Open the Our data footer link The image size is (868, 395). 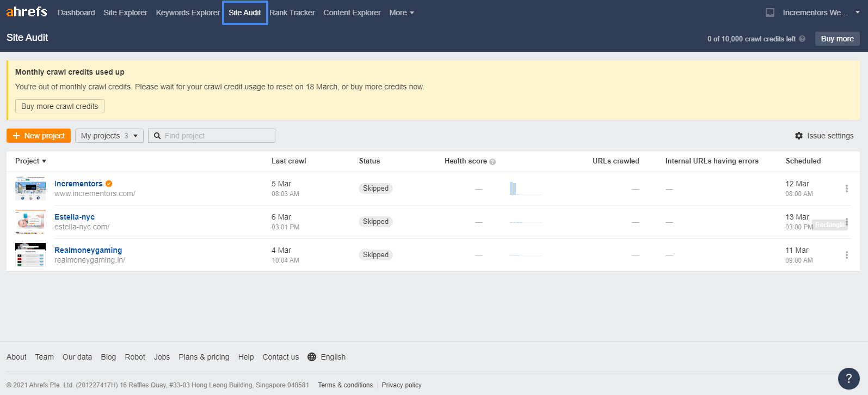(77, 357)
